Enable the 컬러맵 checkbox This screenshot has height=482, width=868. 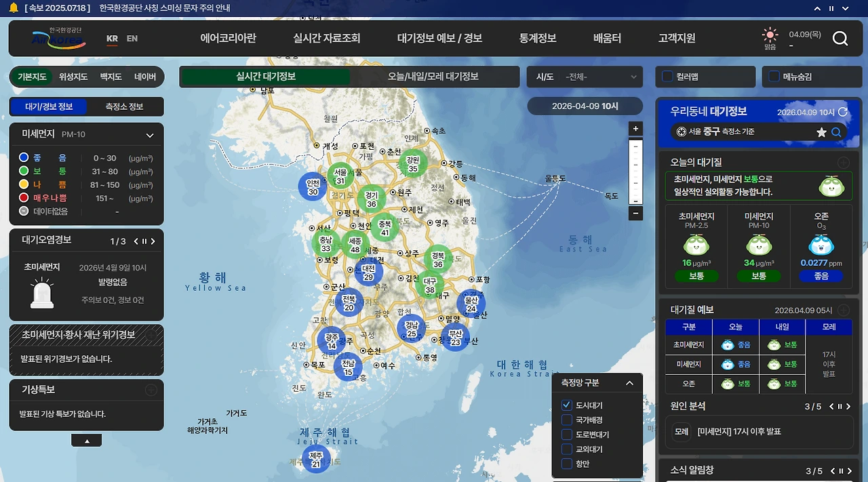[667, 77]
